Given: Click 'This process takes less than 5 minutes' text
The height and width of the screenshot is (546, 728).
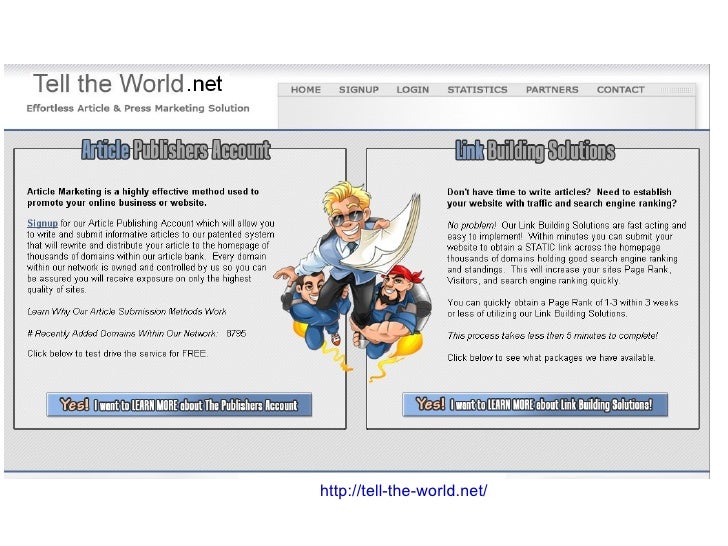Looking at the screenshot, I should coord(552,336).
